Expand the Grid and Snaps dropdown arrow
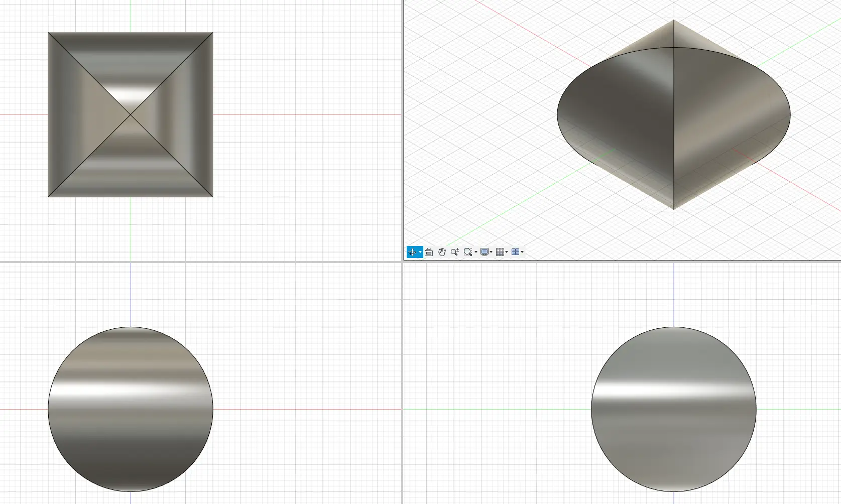This screenshot has width=841, height=504. pyautogui.click(x=507, y=252)
